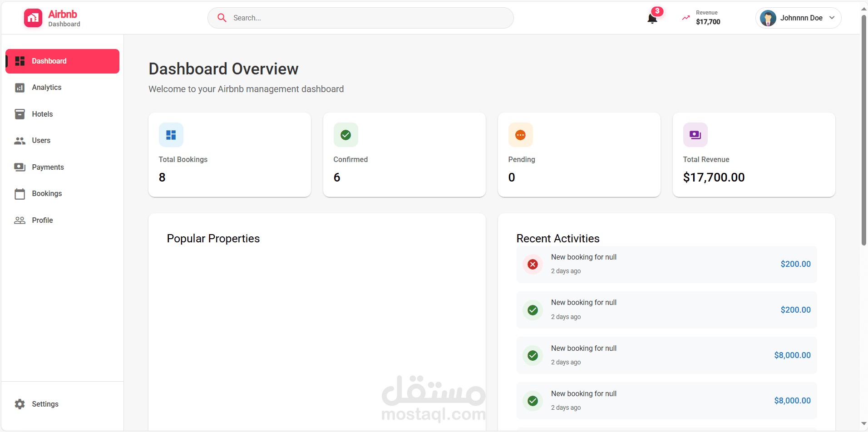Click the second $200.00 activity amount
Image resolution: width=868 pixels, height=432 pixels.
click(x=795, y=310)
